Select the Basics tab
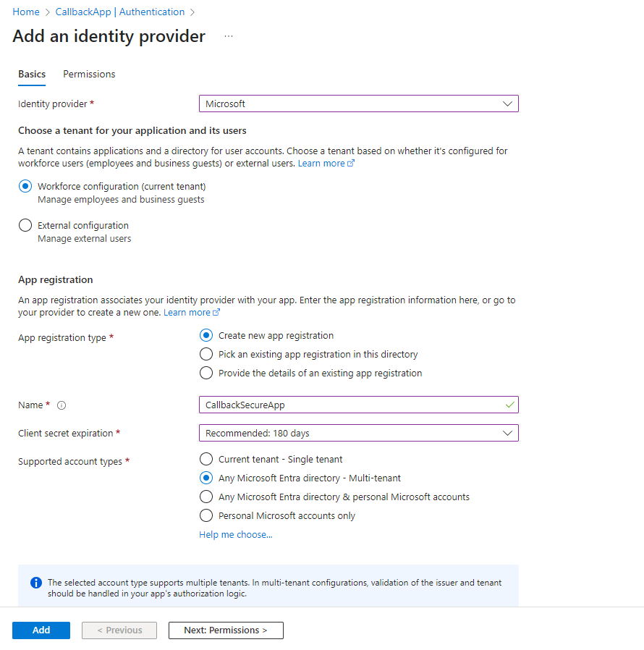Screen dimensions: 644x650 click(32, 74)
